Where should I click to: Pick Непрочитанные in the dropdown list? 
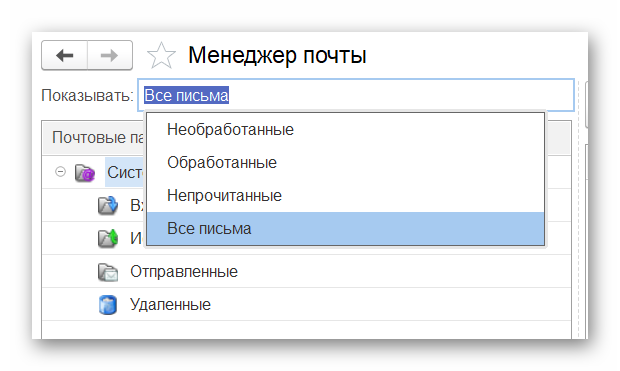coord(345,195)
